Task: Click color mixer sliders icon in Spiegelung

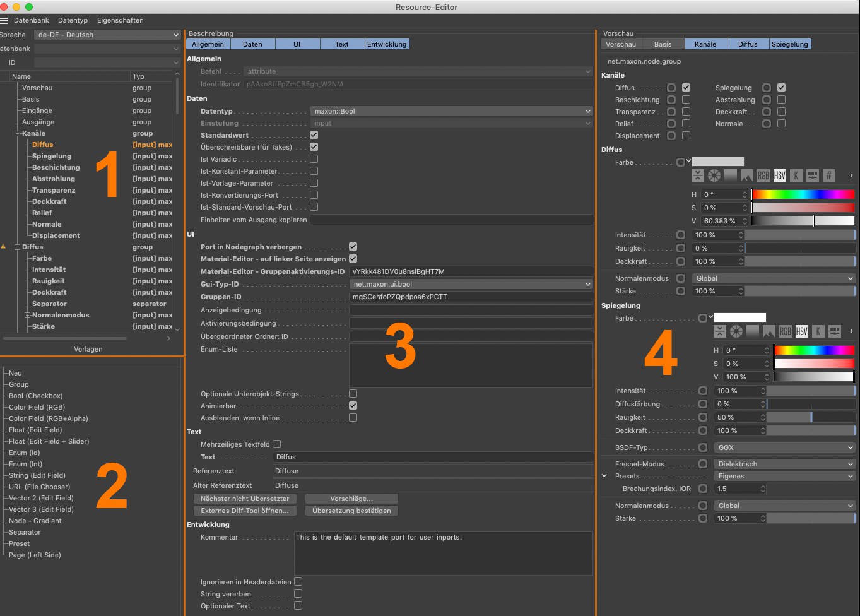Action: point(834,331)
